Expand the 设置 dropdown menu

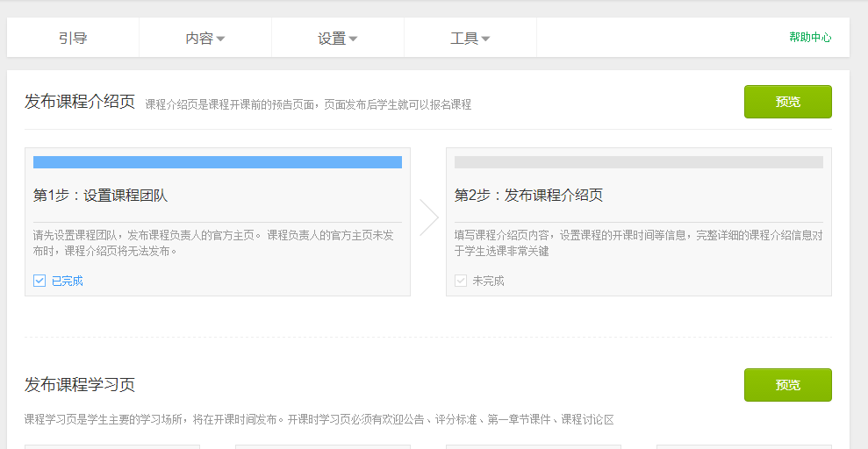pos(338,38)
